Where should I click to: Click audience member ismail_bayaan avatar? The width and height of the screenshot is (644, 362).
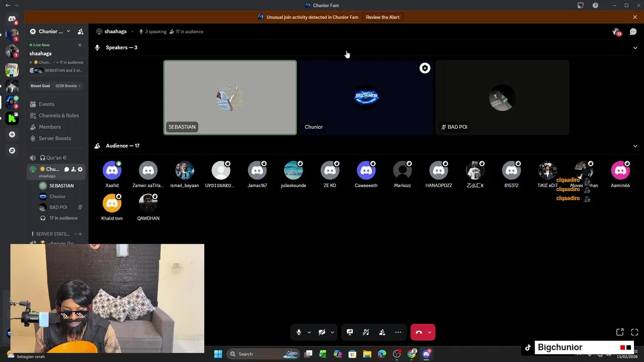(x=185, y=170)
